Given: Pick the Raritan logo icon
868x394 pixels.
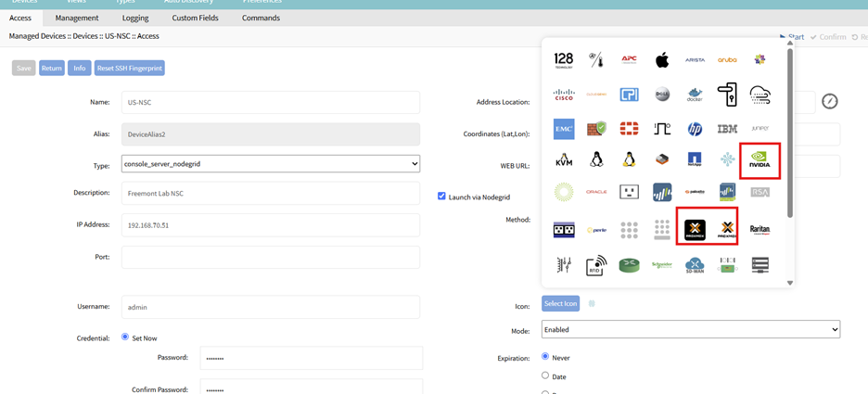Looking at the screenshot, I should (760, 230).
